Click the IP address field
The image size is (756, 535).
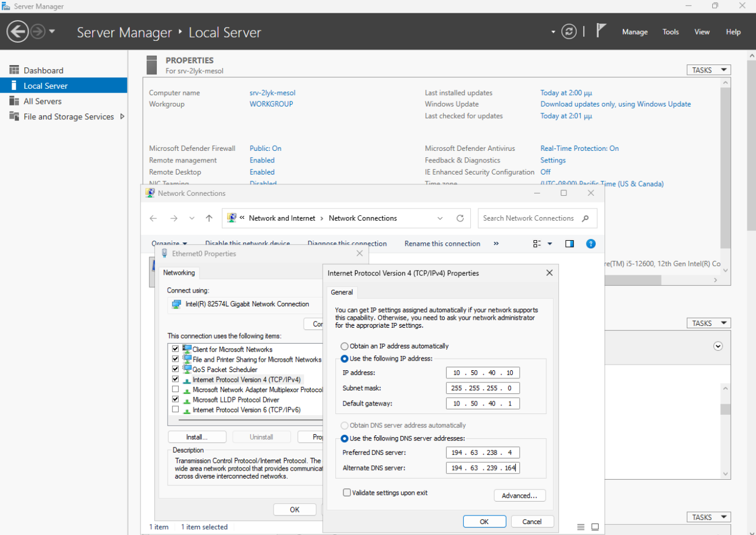483,373
